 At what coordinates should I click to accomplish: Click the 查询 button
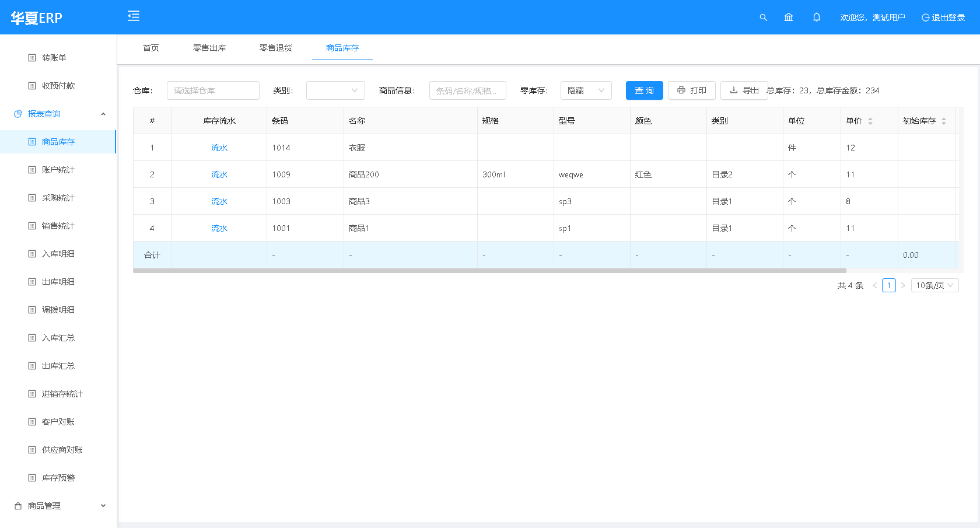645,90
